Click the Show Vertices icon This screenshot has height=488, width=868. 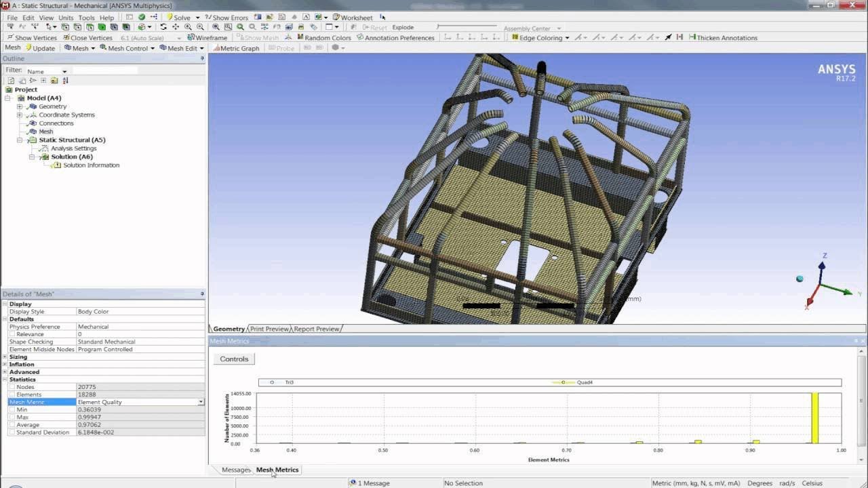click(x=9, y=37)
